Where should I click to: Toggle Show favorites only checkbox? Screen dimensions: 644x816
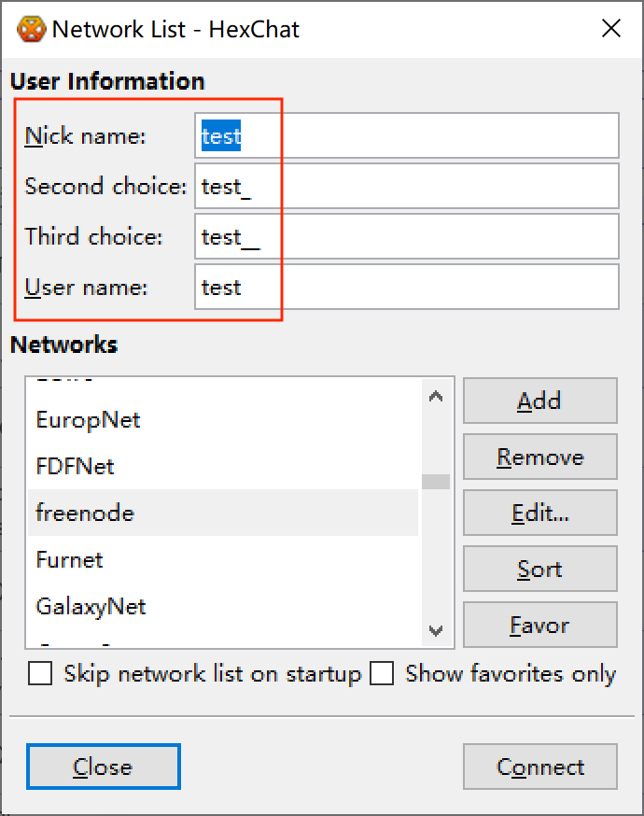[382, 674]
